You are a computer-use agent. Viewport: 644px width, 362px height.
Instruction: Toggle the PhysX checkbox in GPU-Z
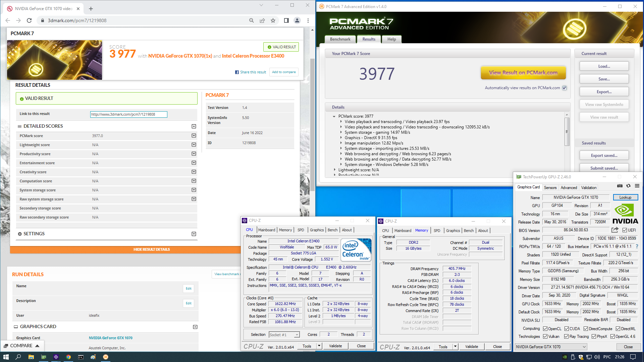point(594,337)
